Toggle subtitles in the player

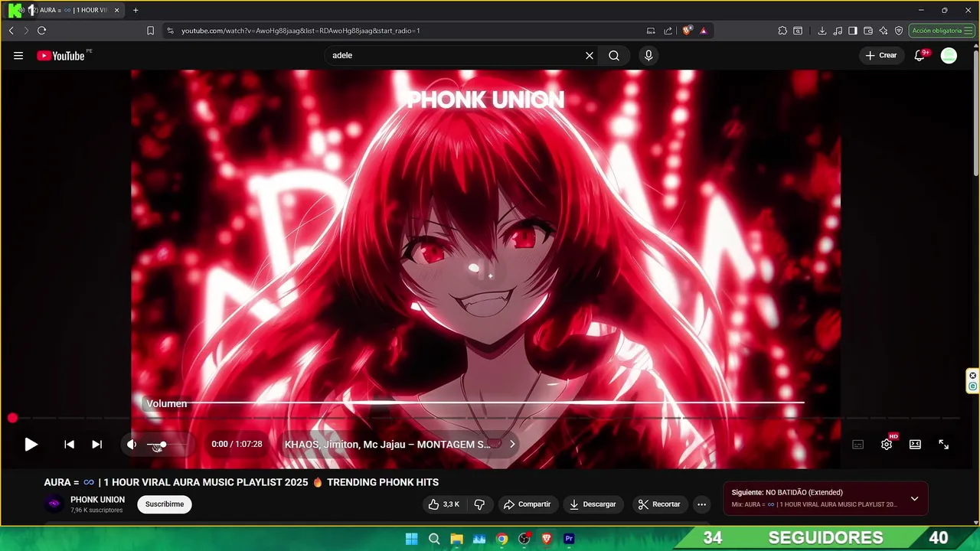point(857,445)
